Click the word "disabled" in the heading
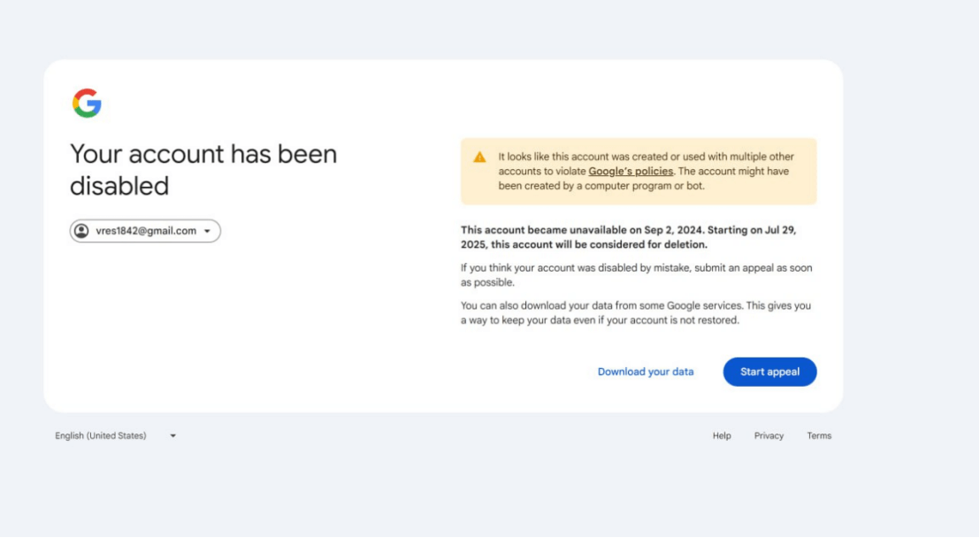 coord(119,187)
